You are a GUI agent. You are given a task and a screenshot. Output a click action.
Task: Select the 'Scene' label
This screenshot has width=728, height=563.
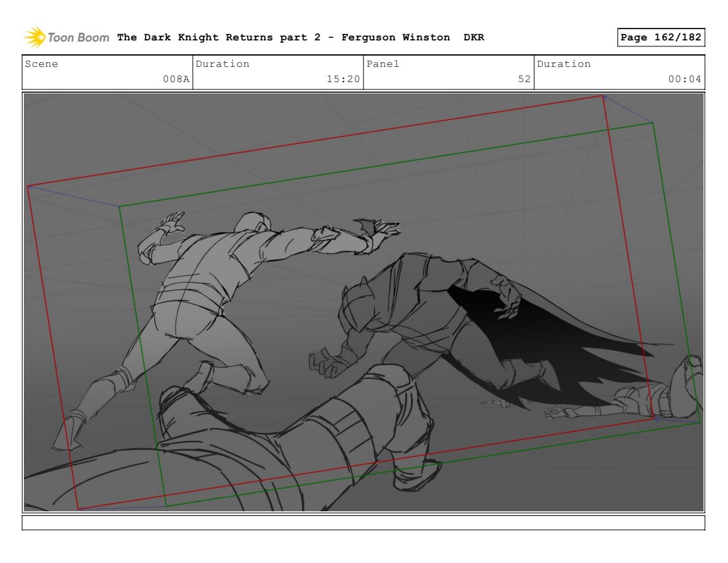(41, 64)
